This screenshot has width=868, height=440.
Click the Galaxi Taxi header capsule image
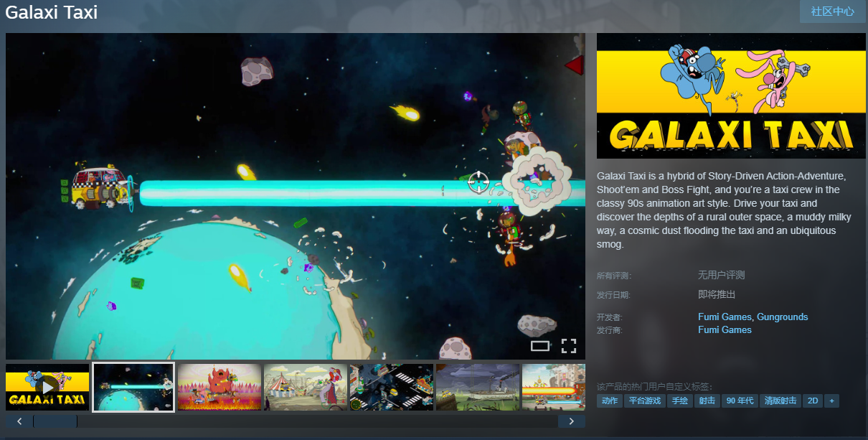[x=731, y=95]
